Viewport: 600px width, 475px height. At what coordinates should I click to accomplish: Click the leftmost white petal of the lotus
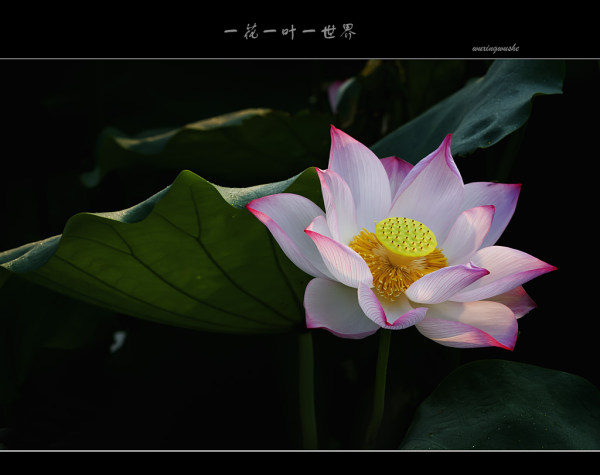tap(285, 225)
